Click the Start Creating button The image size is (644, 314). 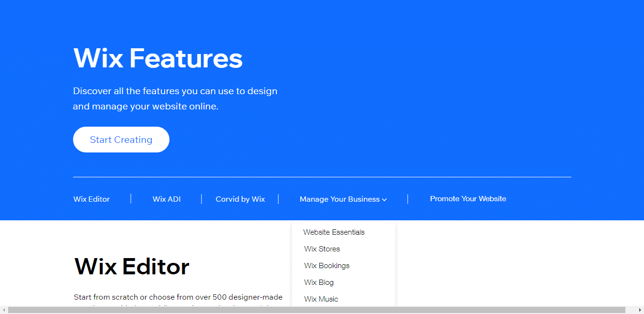tap(121, 140)
